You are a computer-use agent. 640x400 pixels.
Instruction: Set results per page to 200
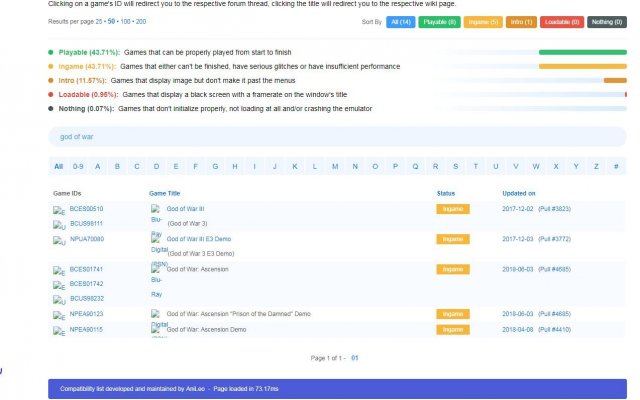point(141,22)
